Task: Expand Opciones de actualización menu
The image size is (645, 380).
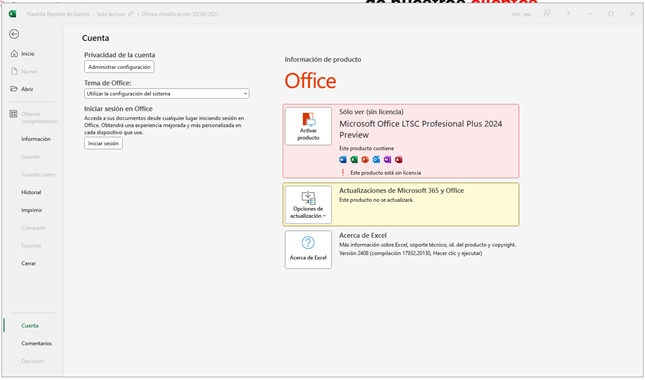Action: pyautogui.click(x=309, y=205)
